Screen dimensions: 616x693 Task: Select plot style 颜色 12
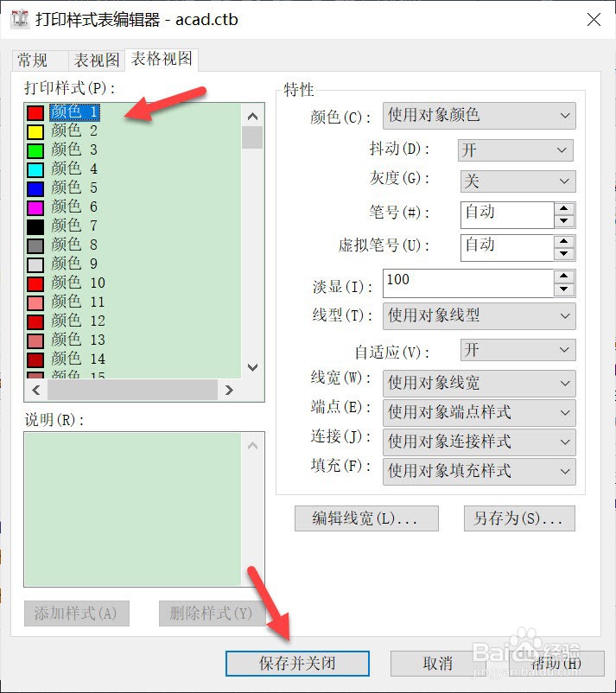(x=78, y=321)
